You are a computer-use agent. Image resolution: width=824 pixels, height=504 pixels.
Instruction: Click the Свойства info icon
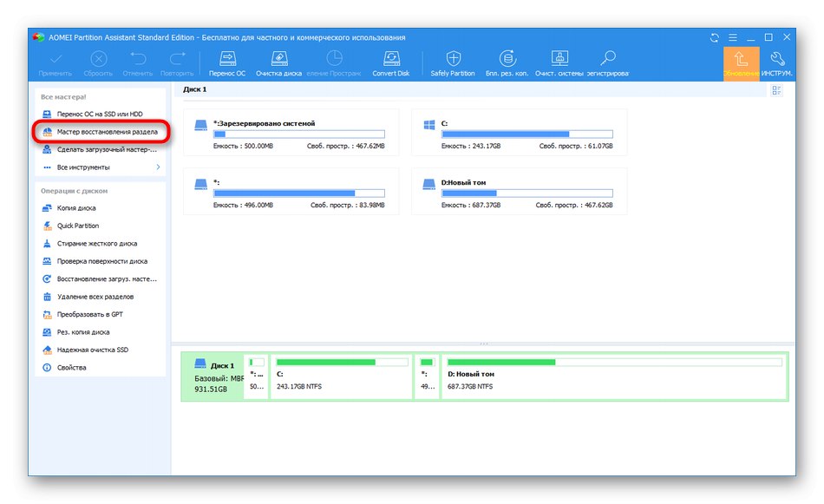click(x=47, y=368)
